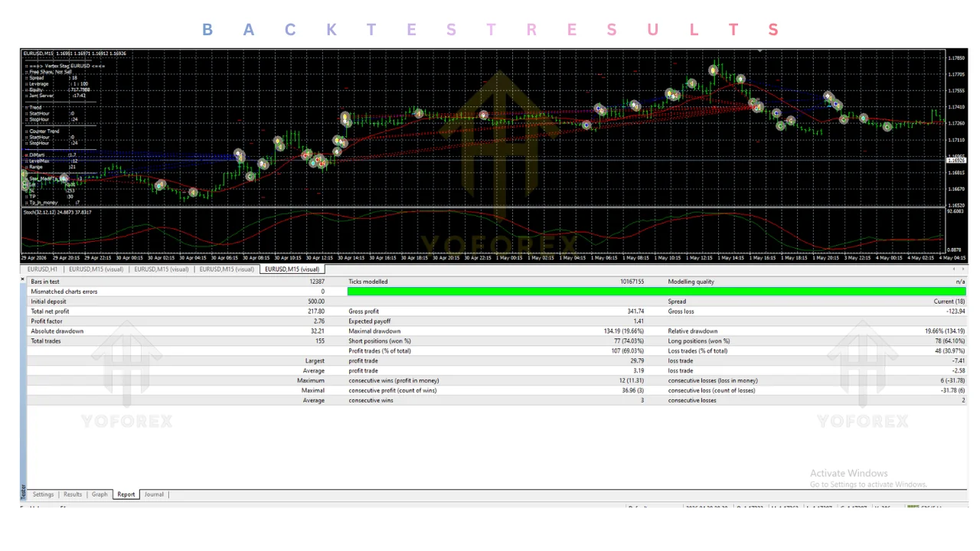Viewport: 980px width, 551px height.
Task: Click Expected payoff value 1.41
Action: coord(639,321)
